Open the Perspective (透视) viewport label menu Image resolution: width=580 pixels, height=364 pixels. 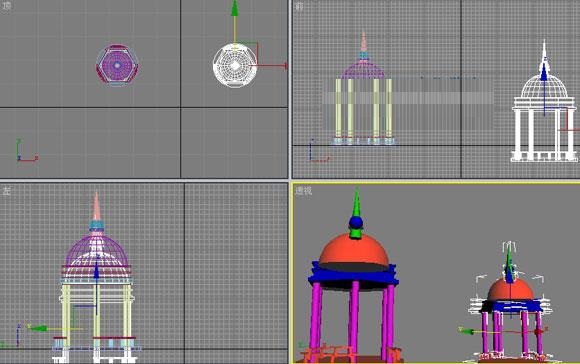click(303, 191)
